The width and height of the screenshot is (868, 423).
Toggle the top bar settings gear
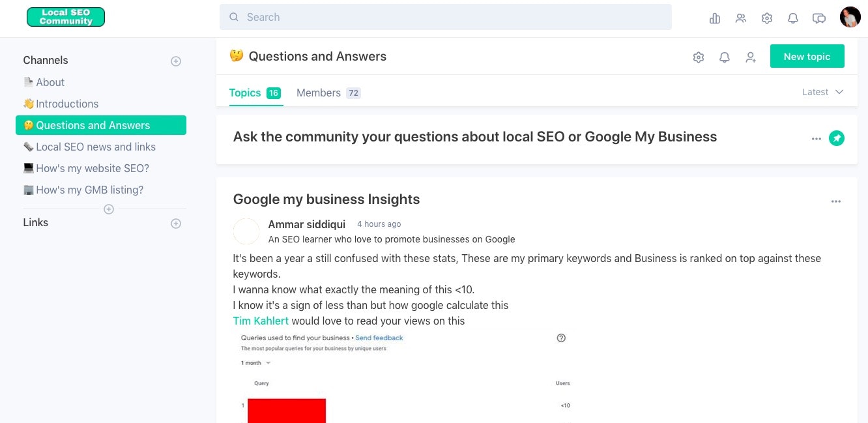pyautogui.click(x=767, y=18)
